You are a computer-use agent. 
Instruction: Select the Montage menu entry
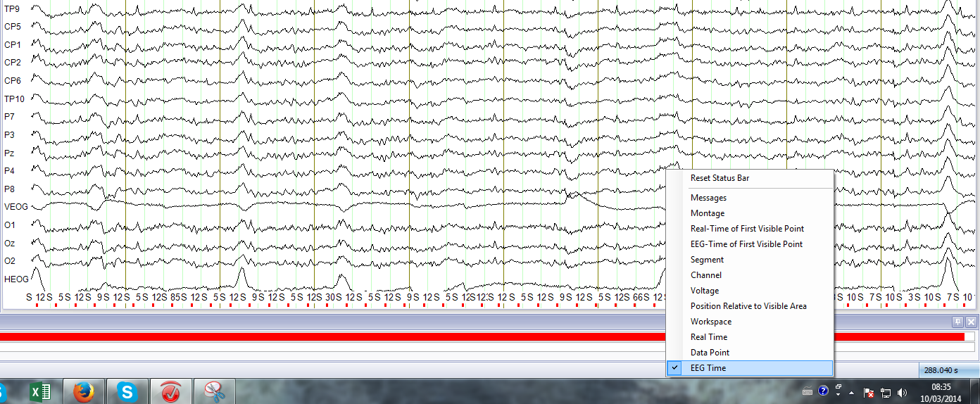(x=749, y=213)
